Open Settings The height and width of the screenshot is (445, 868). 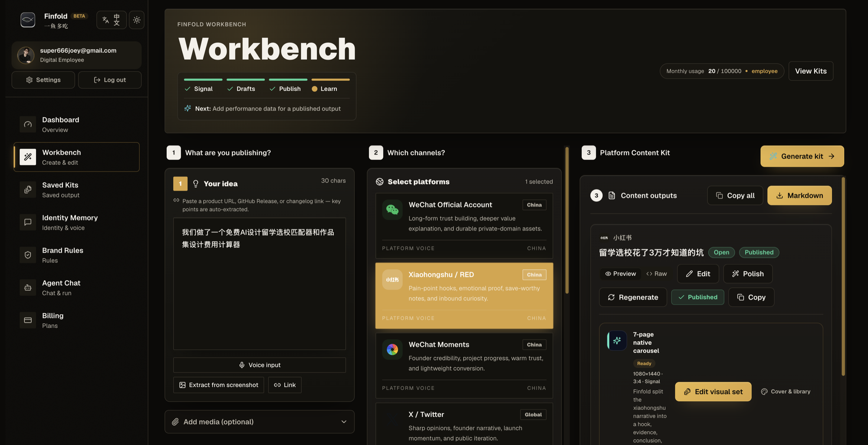43,80
